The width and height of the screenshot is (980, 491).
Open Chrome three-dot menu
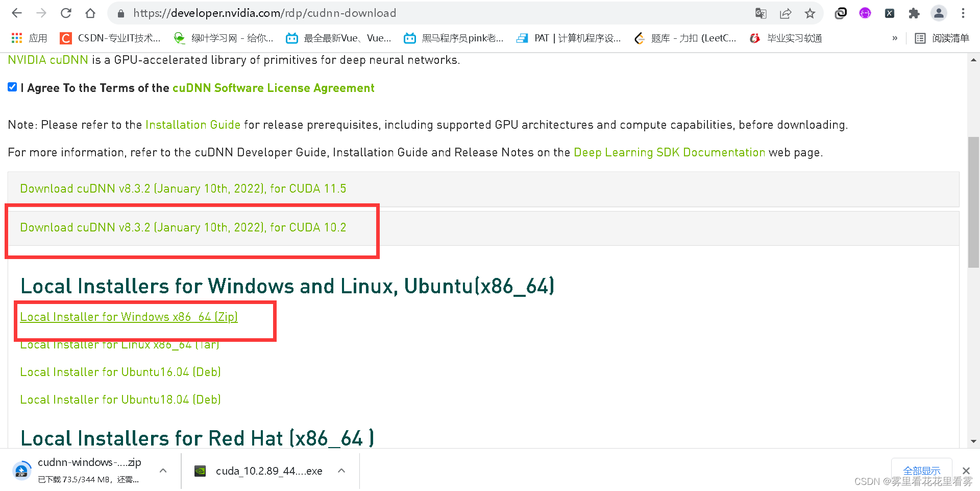pos(963,13)
